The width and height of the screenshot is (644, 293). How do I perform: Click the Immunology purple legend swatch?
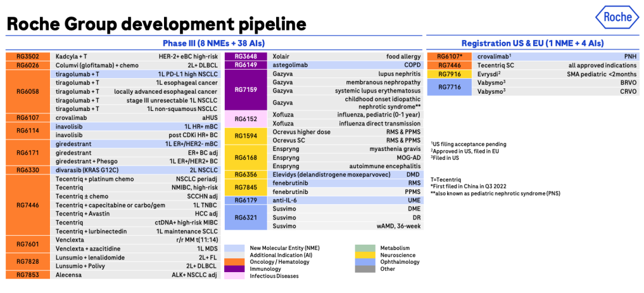point(234,269)
